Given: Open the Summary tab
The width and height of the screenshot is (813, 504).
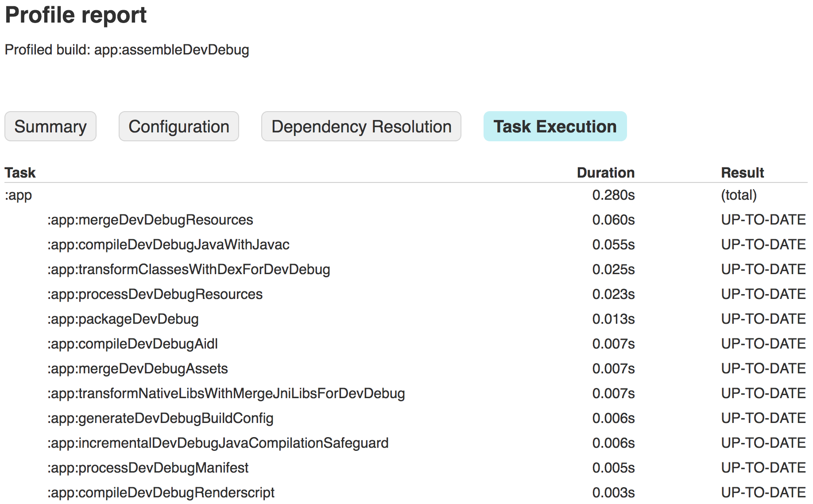Looking at the screenshot, I should click(x=50, y=127).
